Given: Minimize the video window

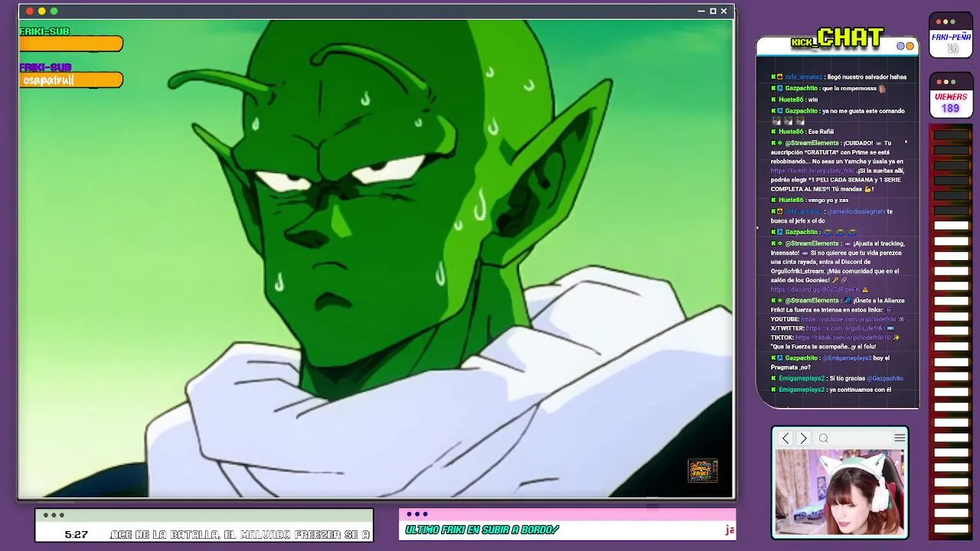Looking at the screenshot, I should pos(701,11).
